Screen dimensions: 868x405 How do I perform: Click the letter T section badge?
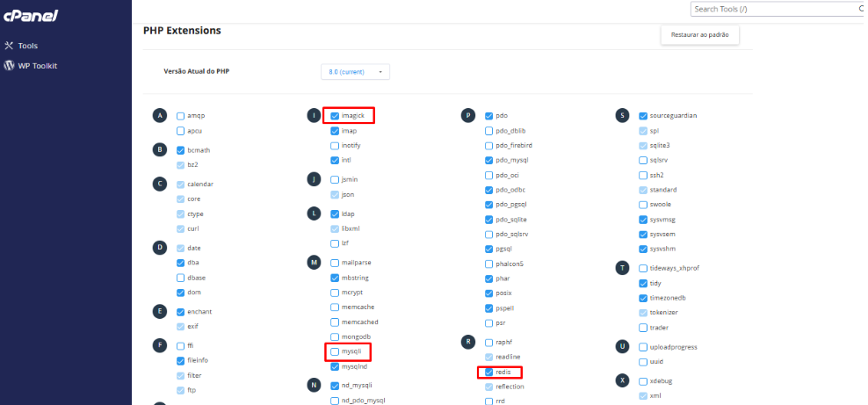coord(622,268)
